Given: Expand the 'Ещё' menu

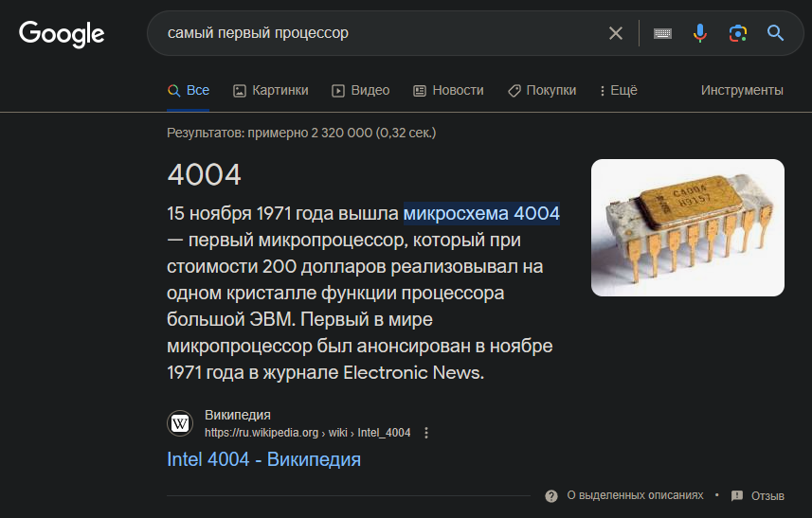Looking at the screenshot, I should click(x=619, y=91).
